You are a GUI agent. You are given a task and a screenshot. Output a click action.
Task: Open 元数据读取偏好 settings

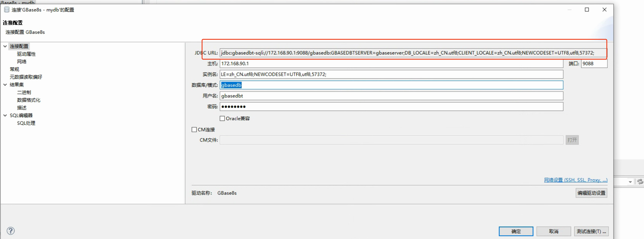(x=26, y=77)
